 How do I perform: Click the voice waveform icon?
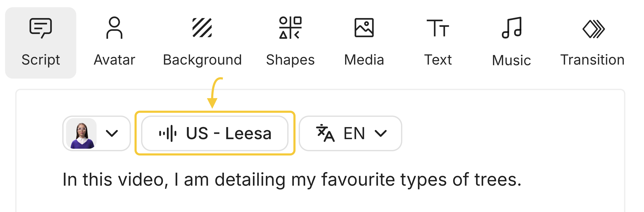coord(168,133)
